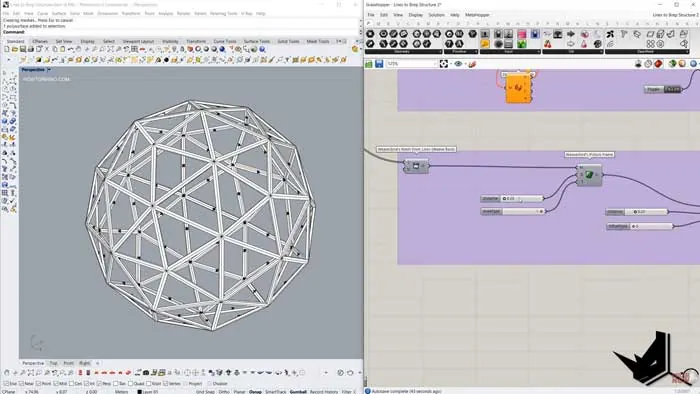
Task: Open Rhino Curve menu
Action: click(42, 14)
